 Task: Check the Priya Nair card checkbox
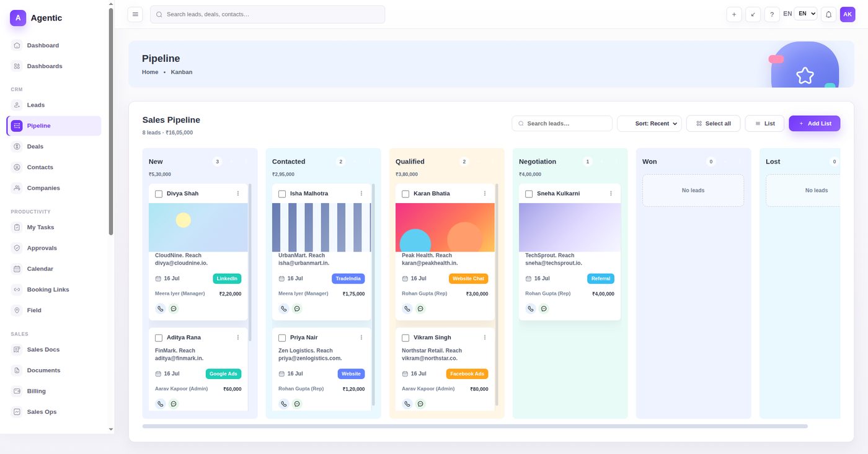pyautogui.click(x=282, y=338)
